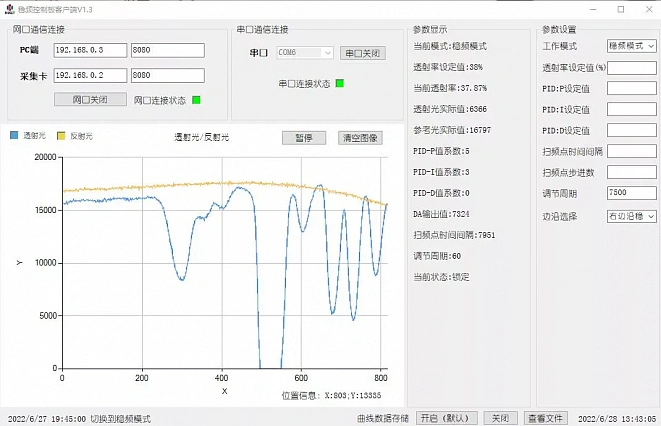Click the yellow 反射光 legend swatch
661x426 pixels.
tap(61, 136)
